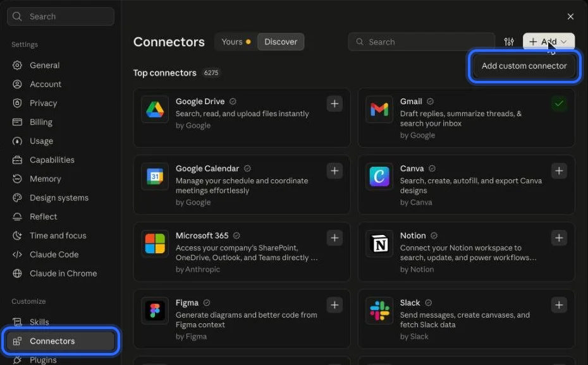Open the filter sliders icon
The width and height of the screenshot is (588, 365).
[x=509, y=42]
